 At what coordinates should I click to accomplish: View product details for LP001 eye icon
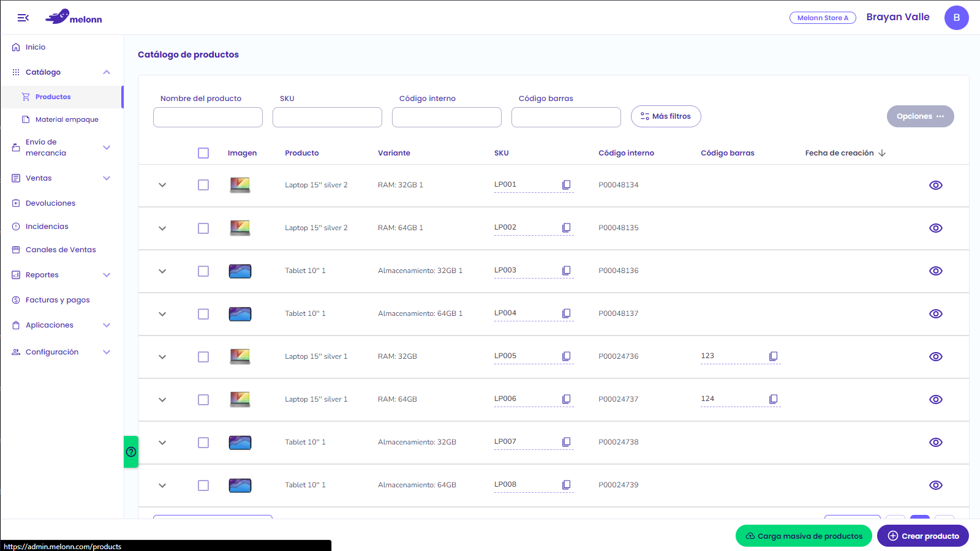tap(936, 185)
